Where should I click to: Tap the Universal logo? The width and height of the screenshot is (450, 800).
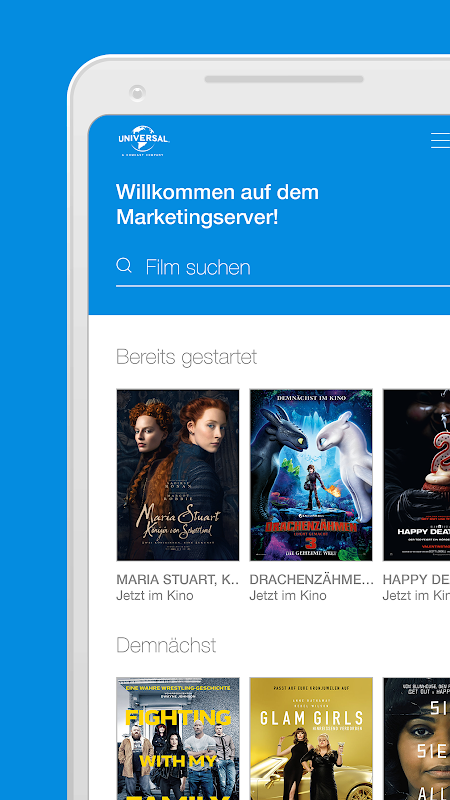(x=144, y=141)
